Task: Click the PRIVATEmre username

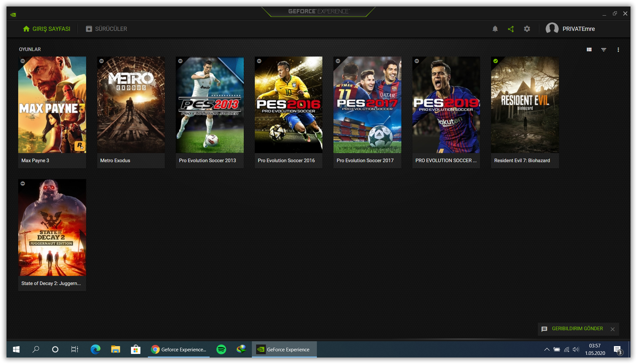Action: coord(578,29)
